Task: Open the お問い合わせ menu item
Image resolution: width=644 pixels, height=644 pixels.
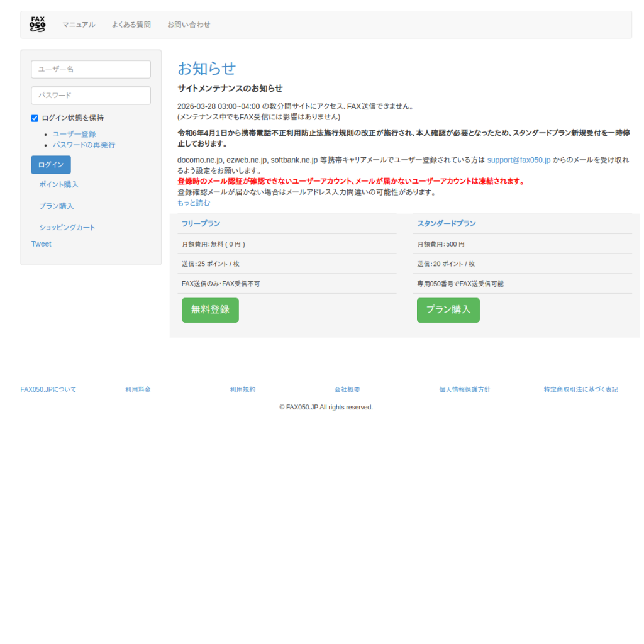Action: (x=189, y=25)
